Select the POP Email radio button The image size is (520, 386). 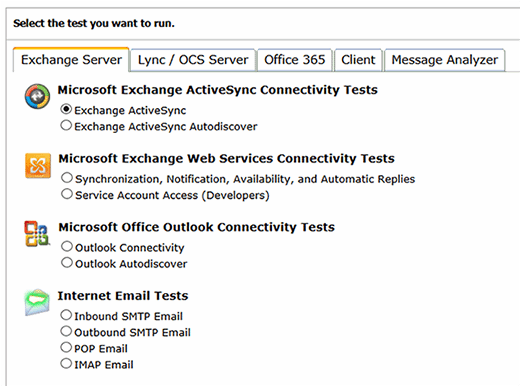tap(66, 347)
